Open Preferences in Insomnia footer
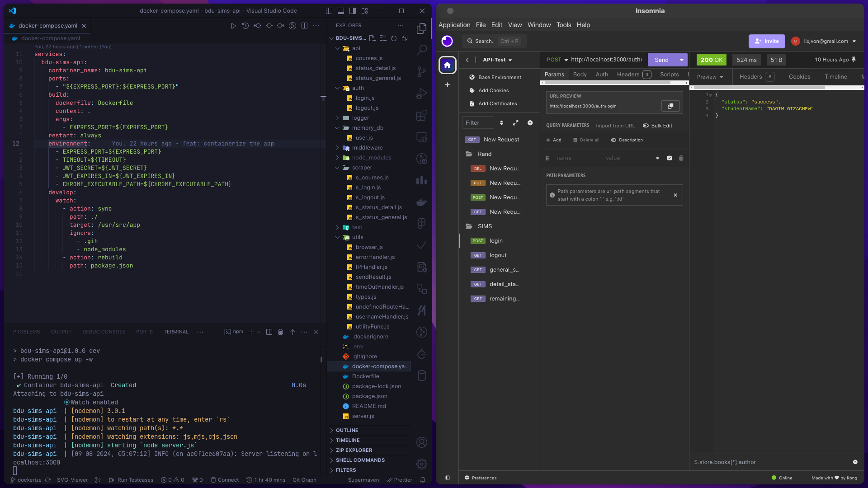 [481, 478]
